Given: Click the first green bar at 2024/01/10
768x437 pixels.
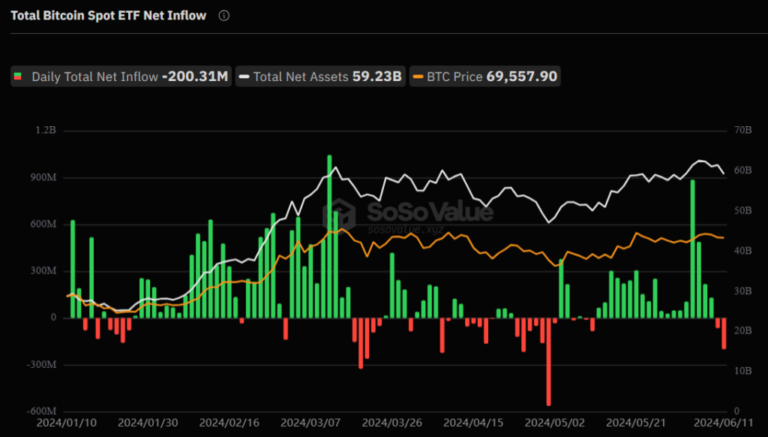Looking at the screenshot, I should (x=73, y=269).
